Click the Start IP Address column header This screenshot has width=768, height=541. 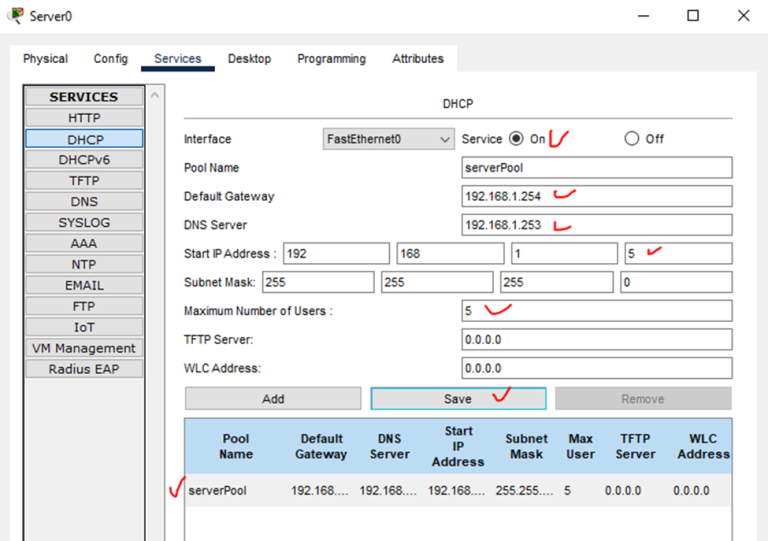click(458, 446)
